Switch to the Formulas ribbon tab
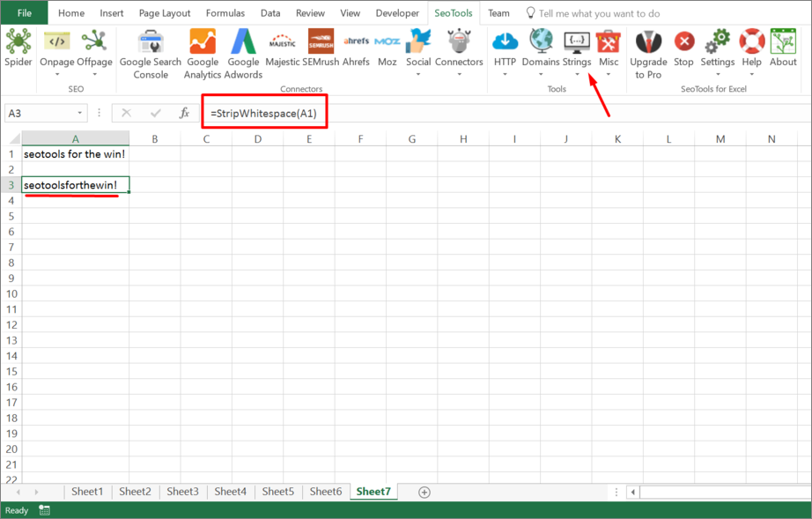This screenshot has width=812, height=519. [x=225, y=12]
